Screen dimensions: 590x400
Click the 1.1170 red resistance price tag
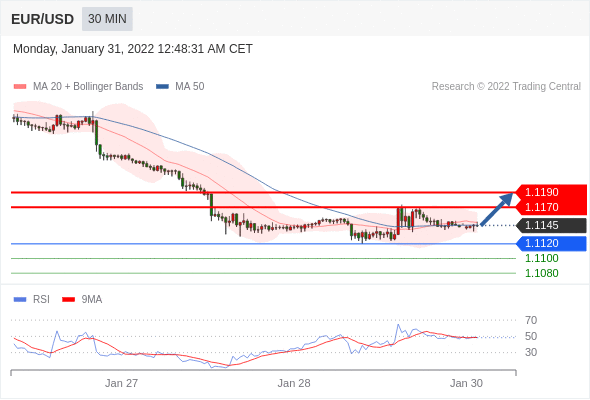click(551, 207)
